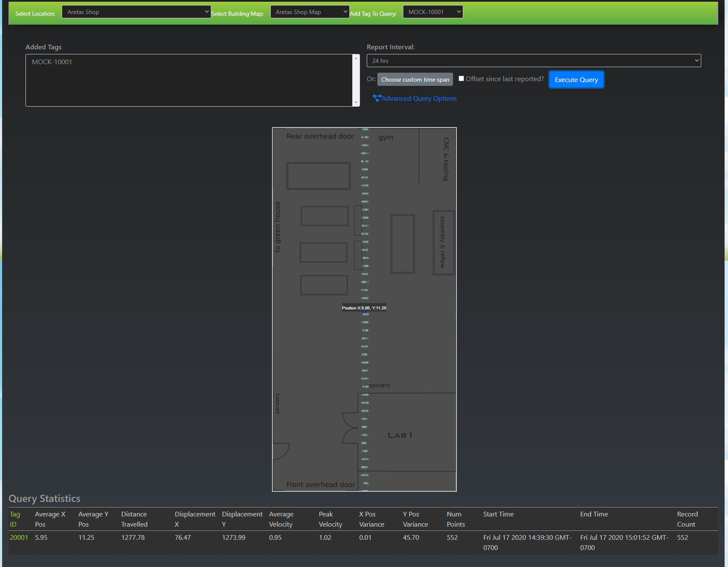
Task: Open the Select Building Map dropdown
Action: [310, 12]
